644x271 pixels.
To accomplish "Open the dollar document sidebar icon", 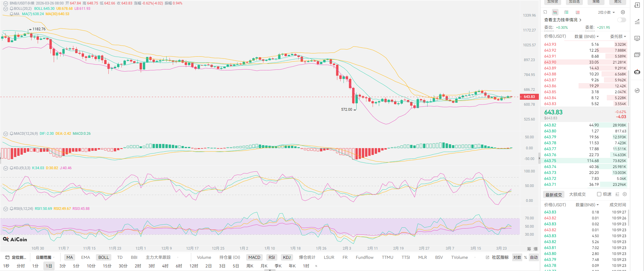I will coord(637,5).
